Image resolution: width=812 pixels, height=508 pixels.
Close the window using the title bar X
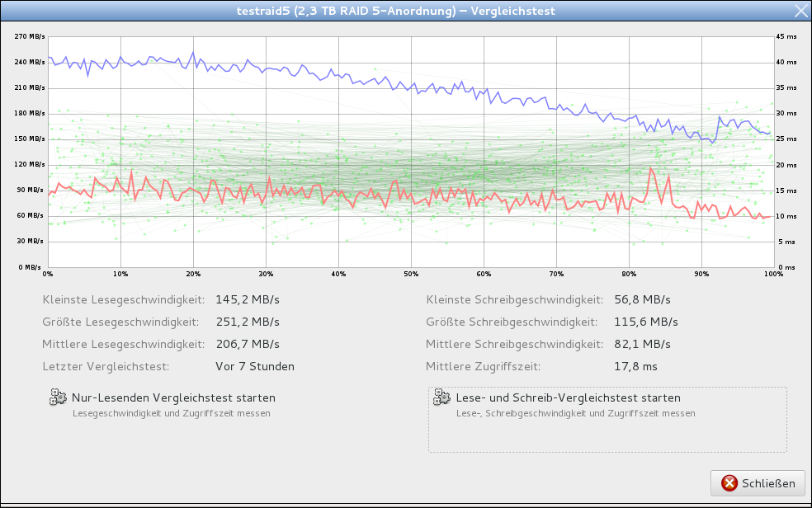click(x=800, y=11)
